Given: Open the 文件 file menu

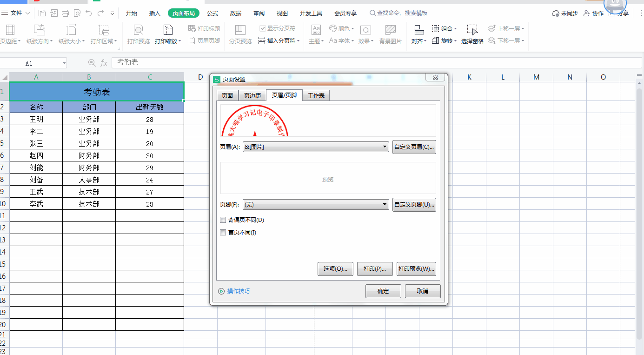Looking at the screenshot, I should (16, 13).
